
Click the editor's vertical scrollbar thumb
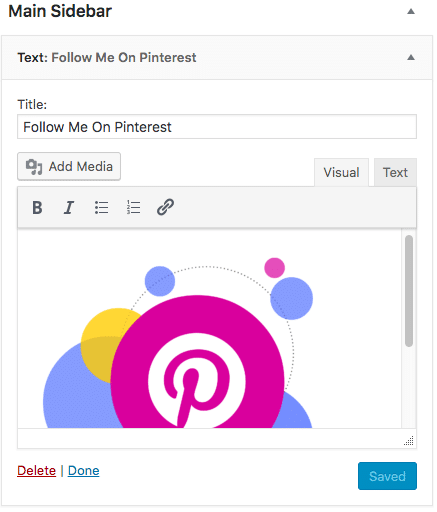click(409, 291)
